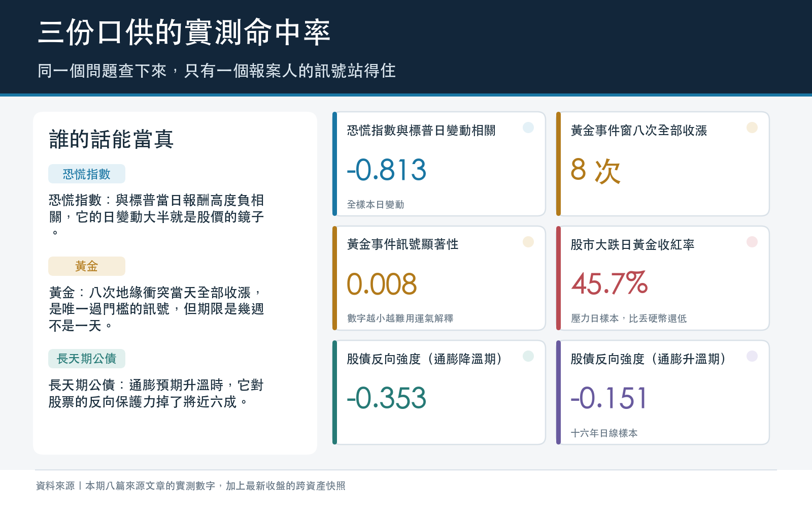Click card title 黃金事件窗八次全部收漲

point(638,131)
